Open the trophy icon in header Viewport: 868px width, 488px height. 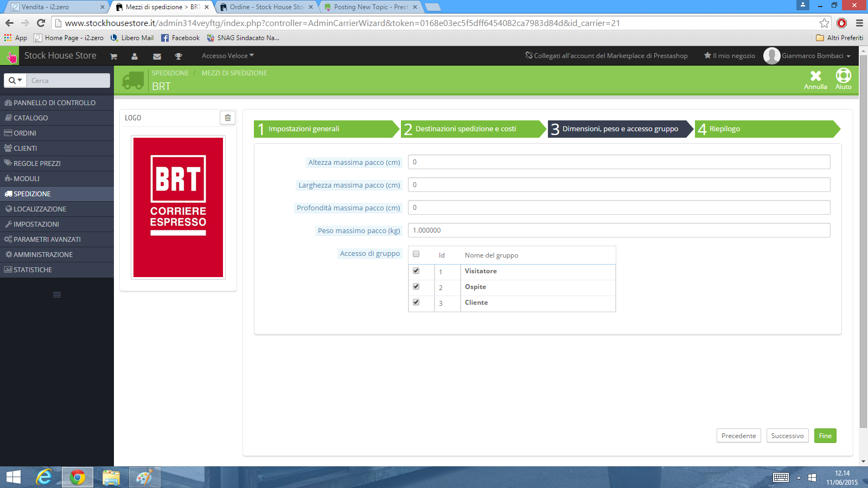pos(178,56)
